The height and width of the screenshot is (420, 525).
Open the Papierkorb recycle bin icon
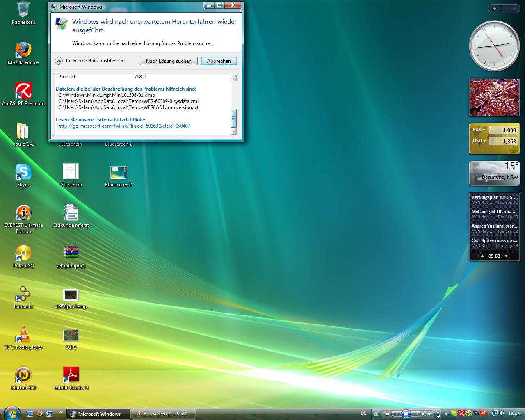click(x=23, y=13)
